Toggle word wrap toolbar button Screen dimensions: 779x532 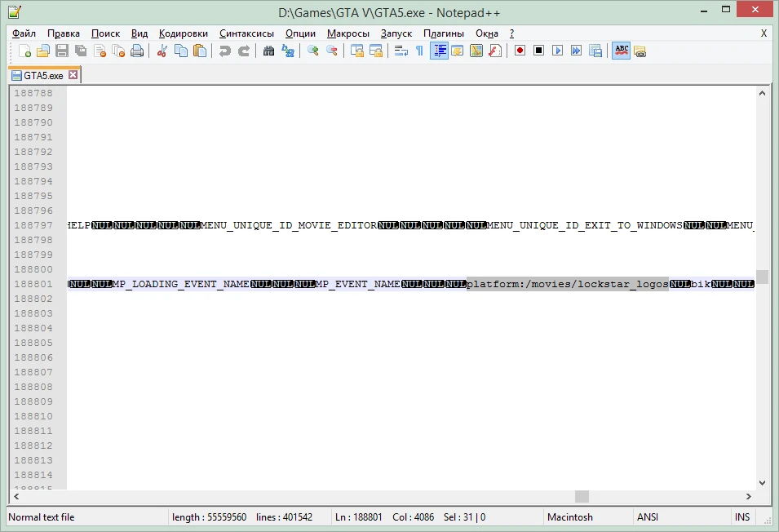pyautogui.click(x=401, y=51)
